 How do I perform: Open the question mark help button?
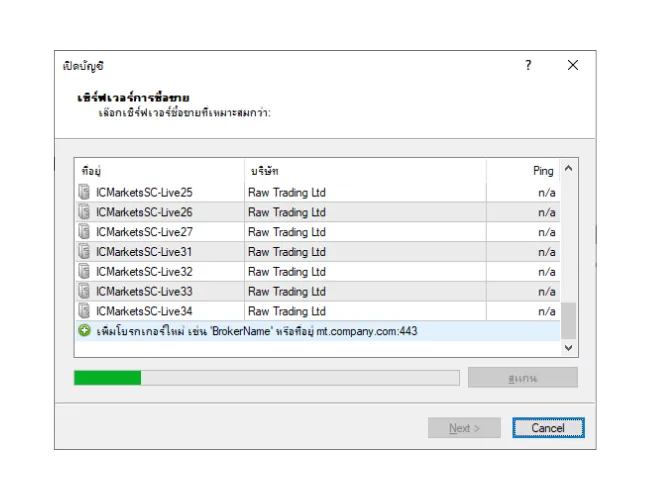point(528,65)
